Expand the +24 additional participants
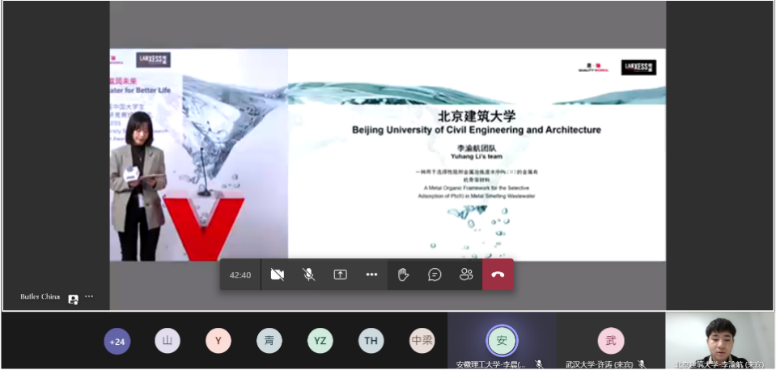 117,341
